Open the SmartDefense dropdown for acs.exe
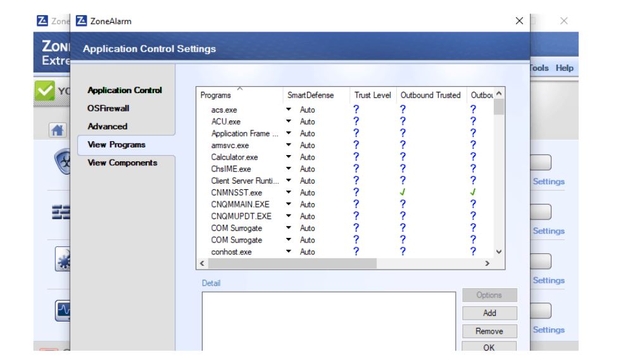Screen dimensions: 623x364 coord(289,110)
